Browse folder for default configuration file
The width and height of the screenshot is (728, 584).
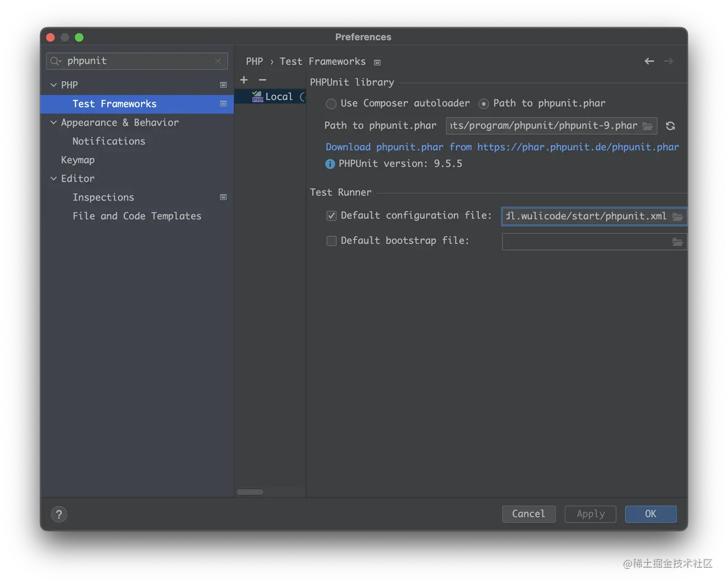pos(677,217)
